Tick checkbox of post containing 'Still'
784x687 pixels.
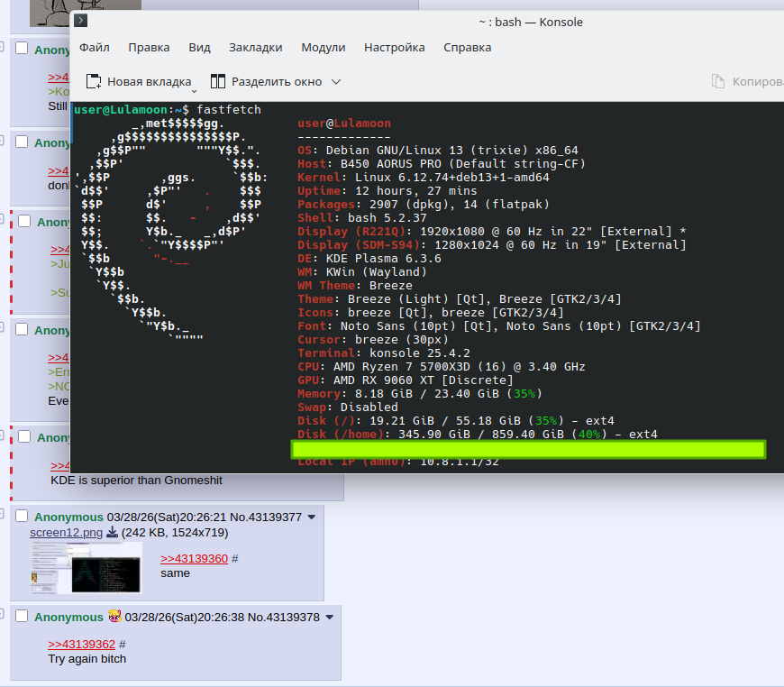pos(22,48)
